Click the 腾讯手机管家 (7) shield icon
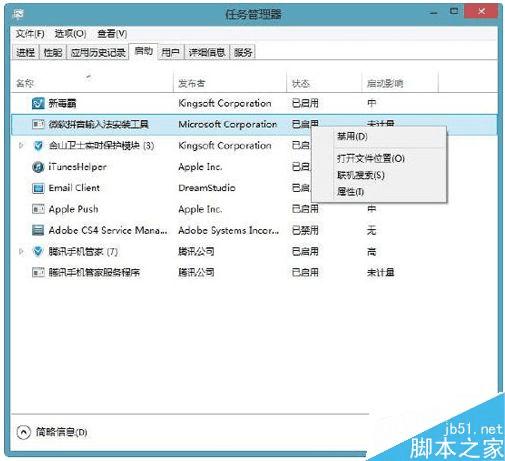This screenshot has width=505, height=461. (38, 252)
